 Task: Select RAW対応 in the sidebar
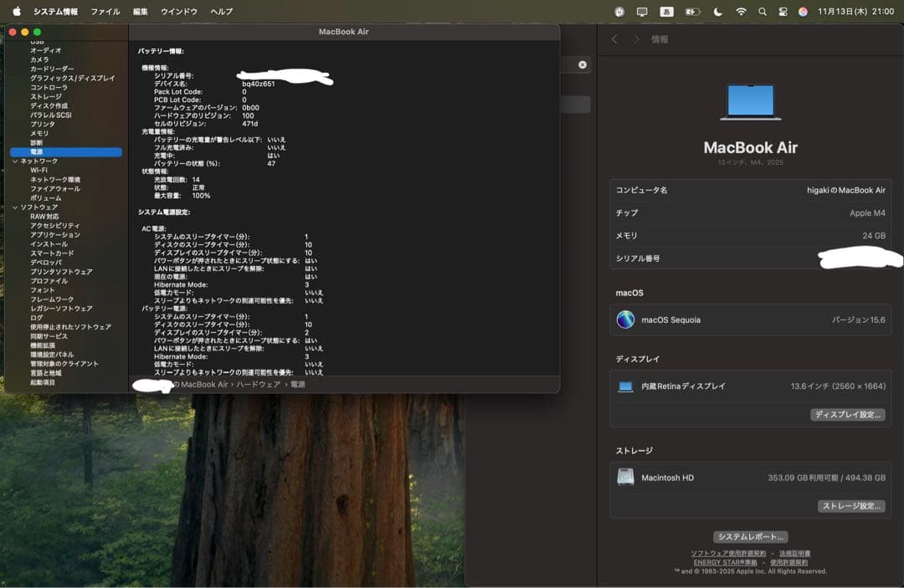pos(44,217)
